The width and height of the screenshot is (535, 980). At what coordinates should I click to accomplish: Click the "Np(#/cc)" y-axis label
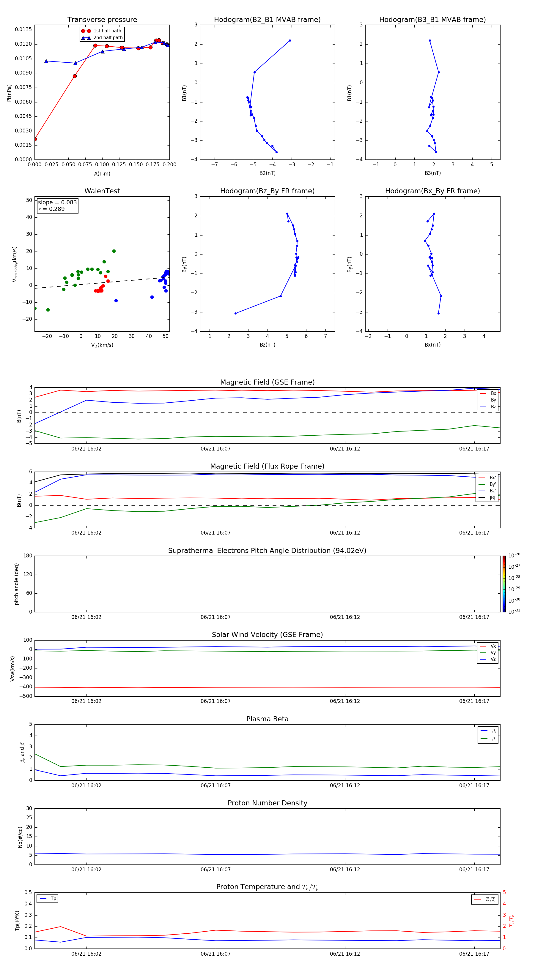[x=20, y=837]
